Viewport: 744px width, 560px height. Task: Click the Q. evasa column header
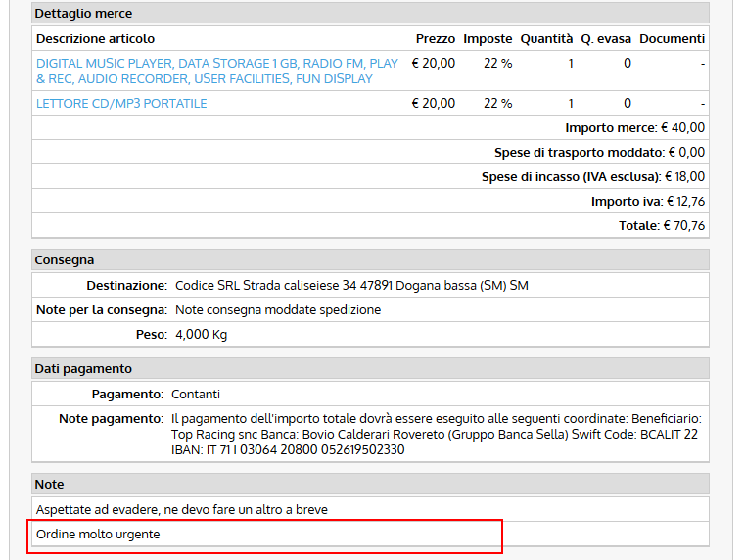coord(606,39)
